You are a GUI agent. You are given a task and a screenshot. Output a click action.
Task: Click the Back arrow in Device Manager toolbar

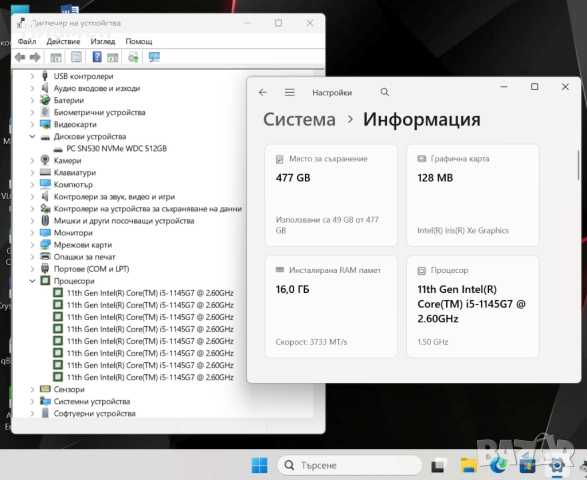pyautogui.click(x=19, y=57)
